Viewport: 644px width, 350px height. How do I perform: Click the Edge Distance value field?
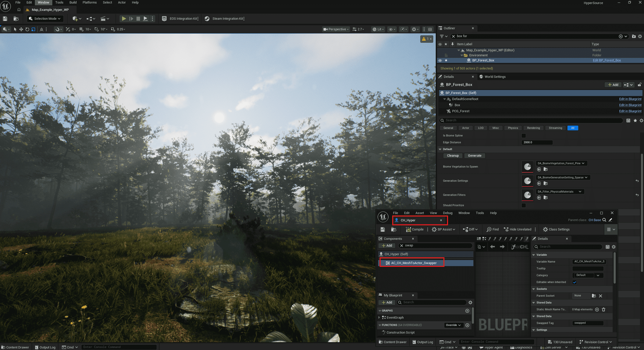click(537, 142)
